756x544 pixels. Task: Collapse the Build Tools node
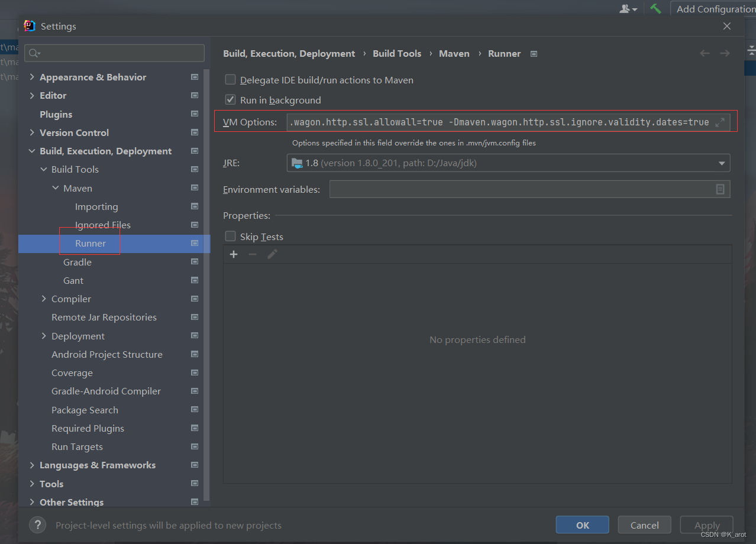point(44,169)
